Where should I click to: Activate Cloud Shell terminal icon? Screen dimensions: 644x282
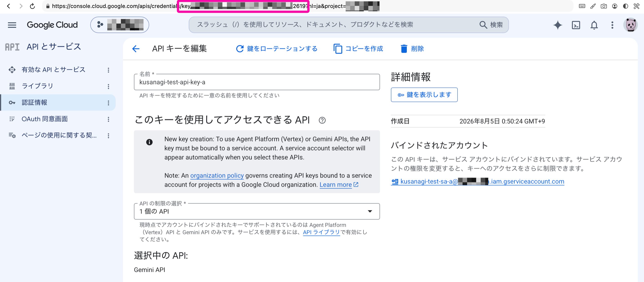coord(576,25)
